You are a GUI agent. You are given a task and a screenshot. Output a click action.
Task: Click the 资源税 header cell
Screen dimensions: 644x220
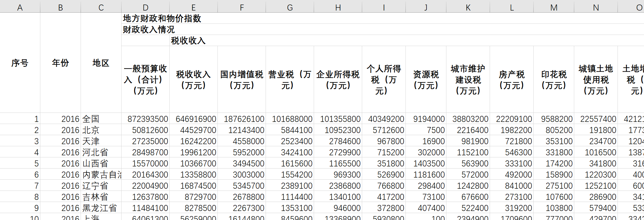[x=426, y=79]
